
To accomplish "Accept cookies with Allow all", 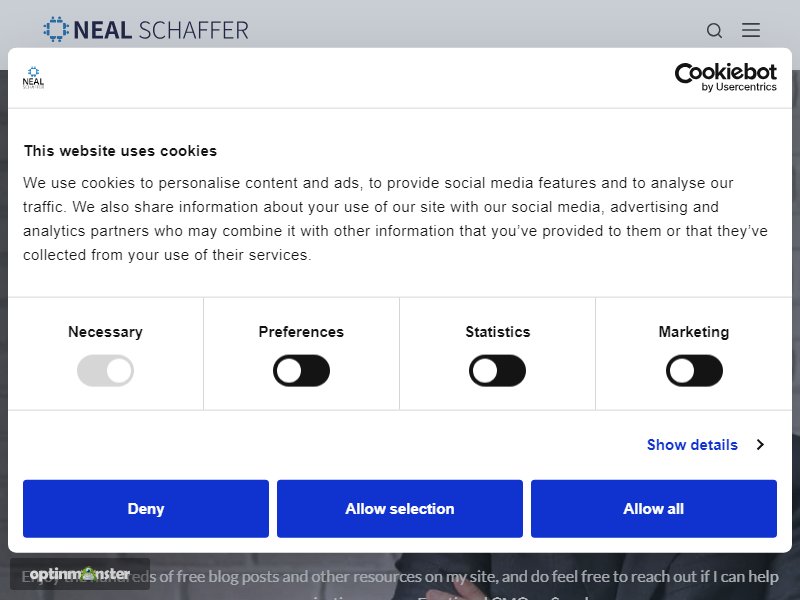I will [x=654, y=509].
